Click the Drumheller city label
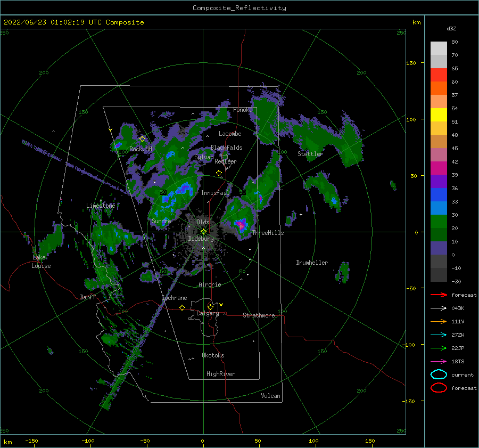 312,263
